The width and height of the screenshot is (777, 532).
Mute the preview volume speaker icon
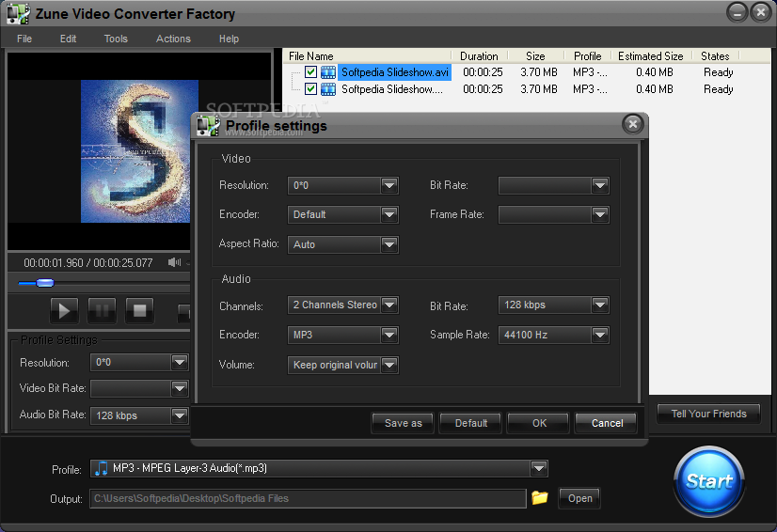(174, 262)
